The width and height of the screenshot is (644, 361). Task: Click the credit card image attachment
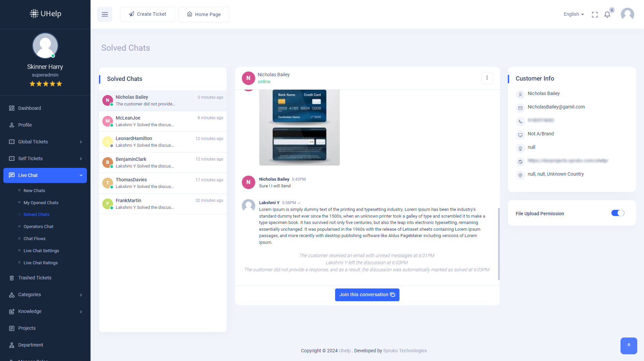pos(299,128)
